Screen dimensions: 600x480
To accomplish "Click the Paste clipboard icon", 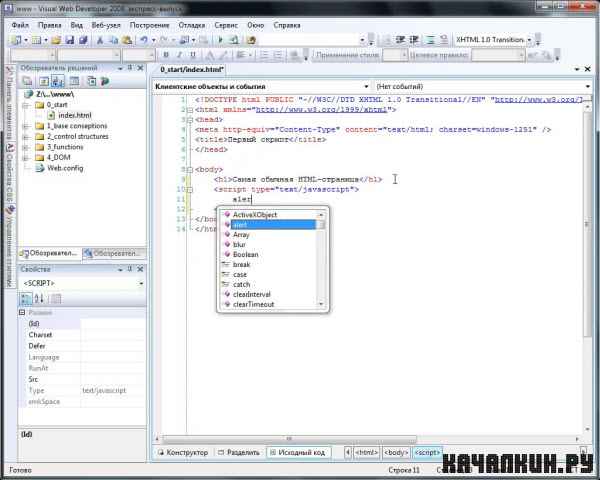I will click(x=127, y=40).
